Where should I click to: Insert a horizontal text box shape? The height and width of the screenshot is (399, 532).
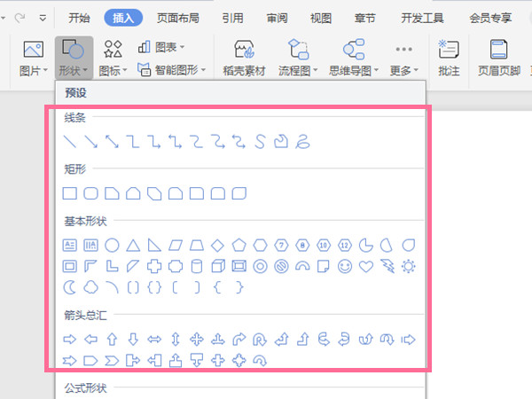[x=70, y=245]
